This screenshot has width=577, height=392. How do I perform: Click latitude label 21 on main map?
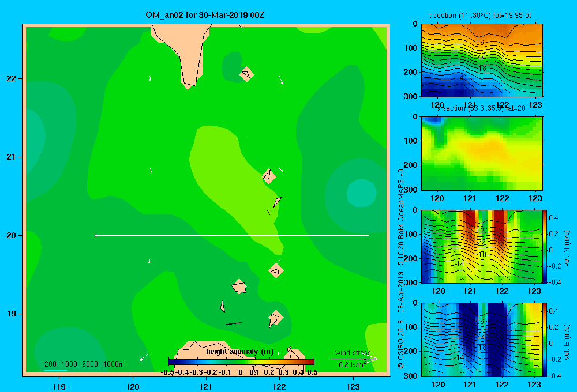point(11,157)
